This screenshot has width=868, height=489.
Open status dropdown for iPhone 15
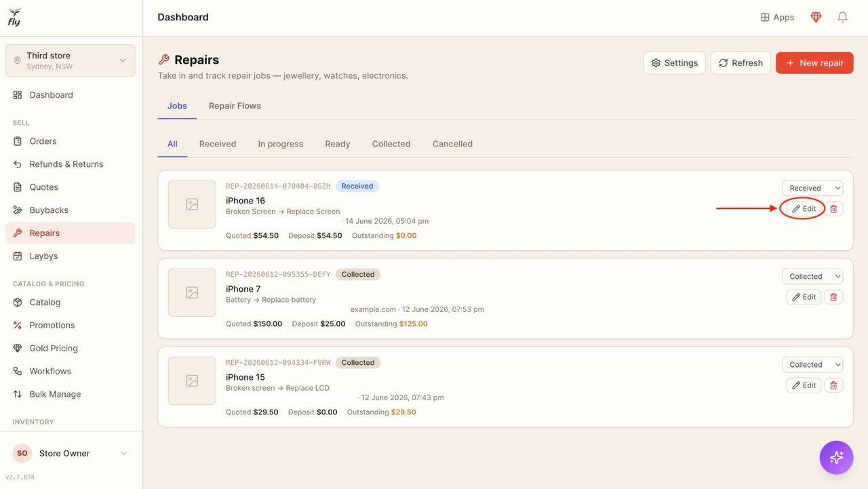tap(812, 364)
